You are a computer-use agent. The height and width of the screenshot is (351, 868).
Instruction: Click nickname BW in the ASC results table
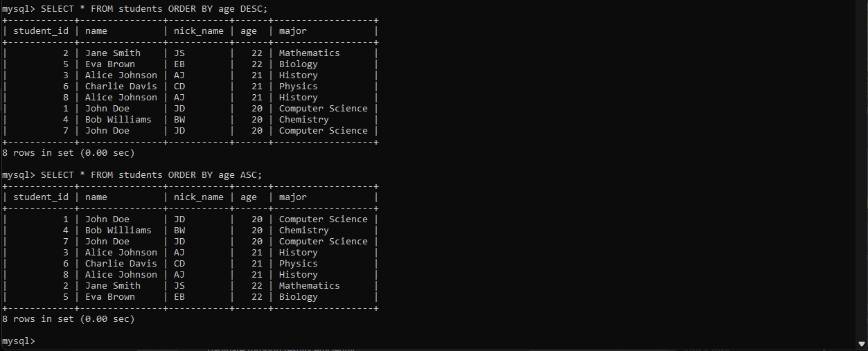tap(179, 231)
